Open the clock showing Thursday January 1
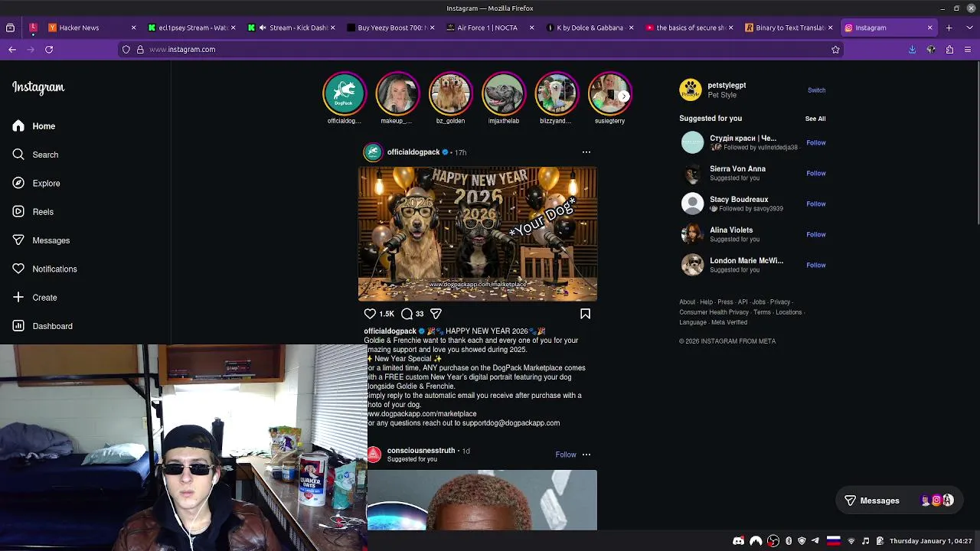This screenshot has height=551, width=980. point(930,541)
